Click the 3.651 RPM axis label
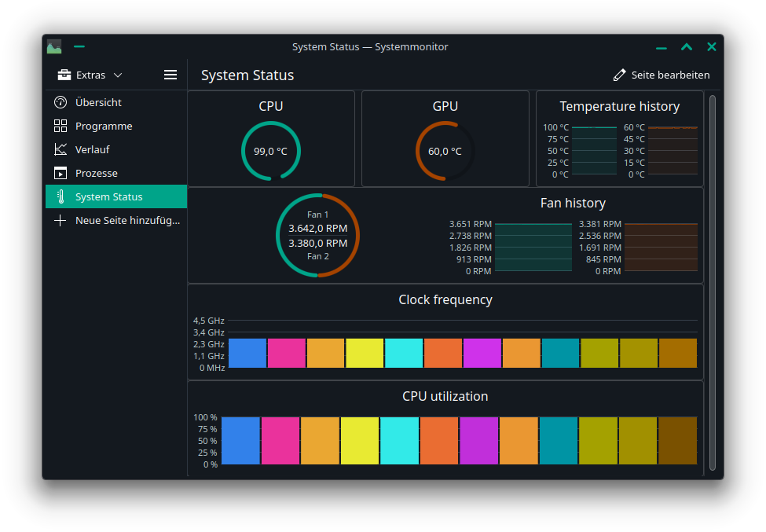 click(471, 224)
